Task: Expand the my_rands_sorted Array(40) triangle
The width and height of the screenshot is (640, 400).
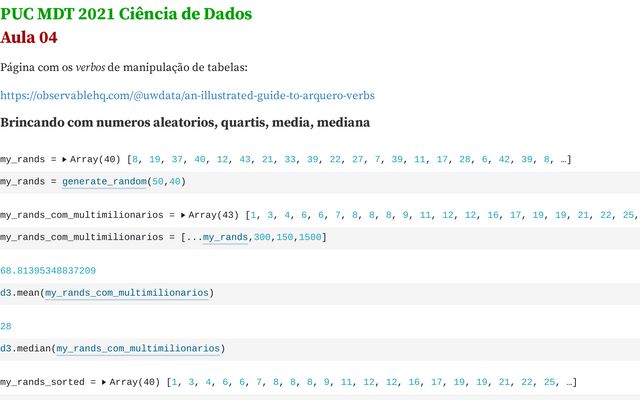Action: [x=104, y=382]
